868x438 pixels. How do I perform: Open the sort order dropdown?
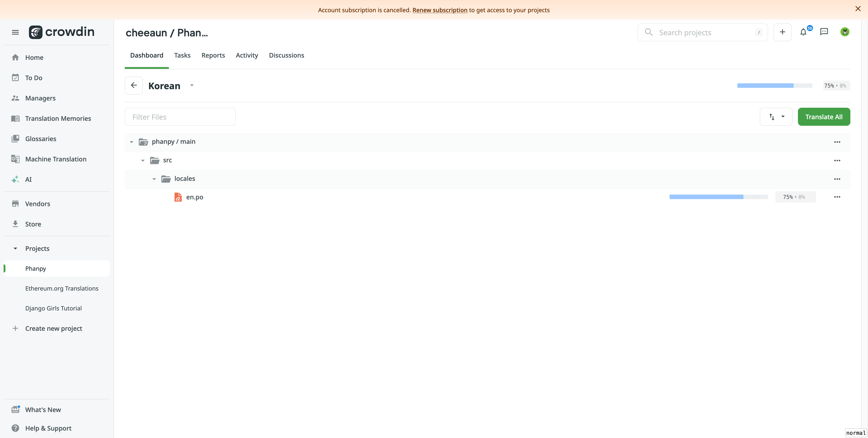coord(776,117)
